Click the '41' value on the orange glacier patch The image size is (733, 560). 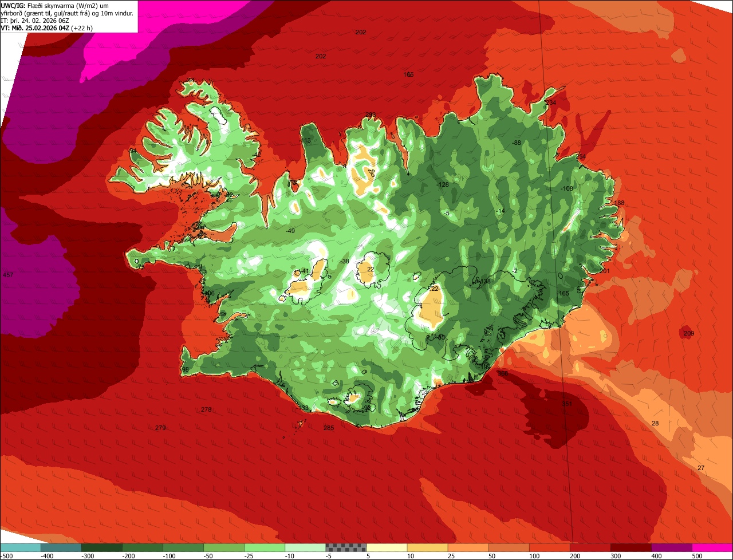306,271
